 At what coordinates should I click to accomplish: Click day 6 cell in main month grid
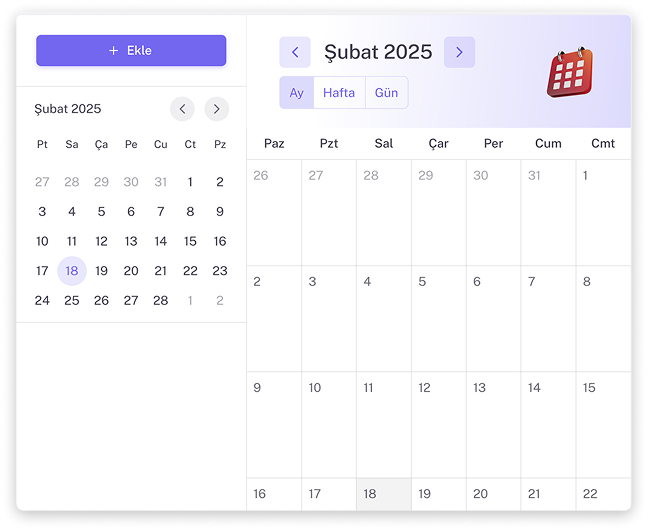coord(493,319)
